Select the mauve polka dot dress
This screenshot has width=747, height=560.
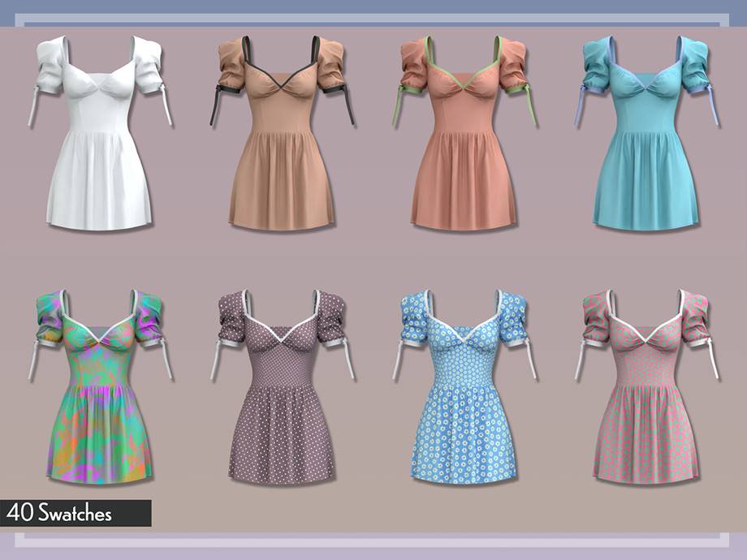click(x=281, y=390)
